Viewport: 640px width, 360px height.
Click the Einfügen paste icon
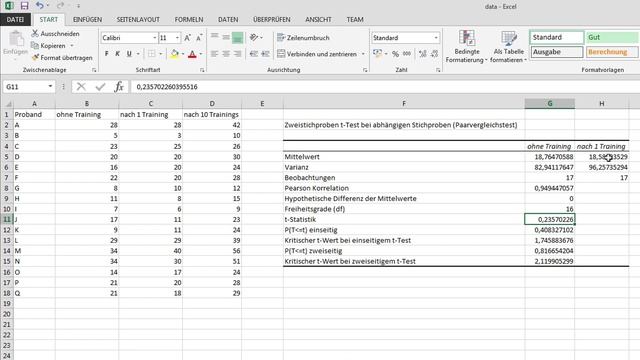click(x=16, y=40)
